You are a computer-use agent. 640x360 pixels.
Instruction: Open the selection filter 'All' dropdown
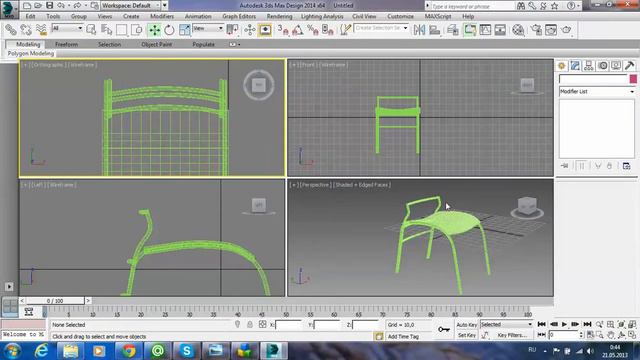67,28
